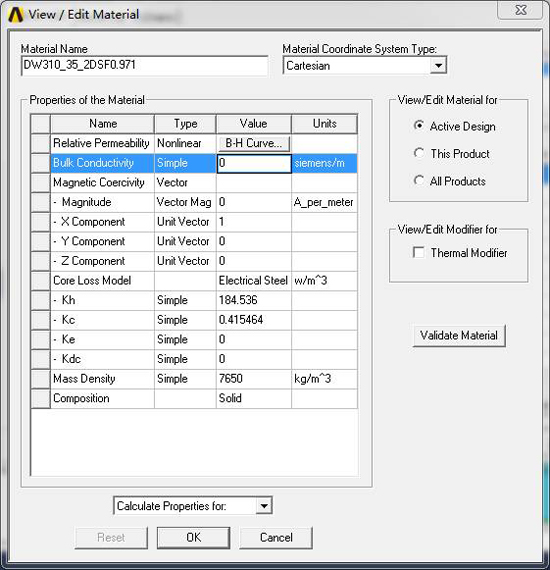Choose the This Product radio option

pos(419,153)
